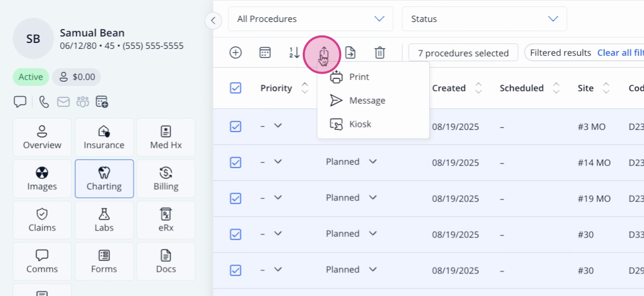This screenshot has height=296, width=644.
Task: Open the Charting section
Action: tap(104, 179)
